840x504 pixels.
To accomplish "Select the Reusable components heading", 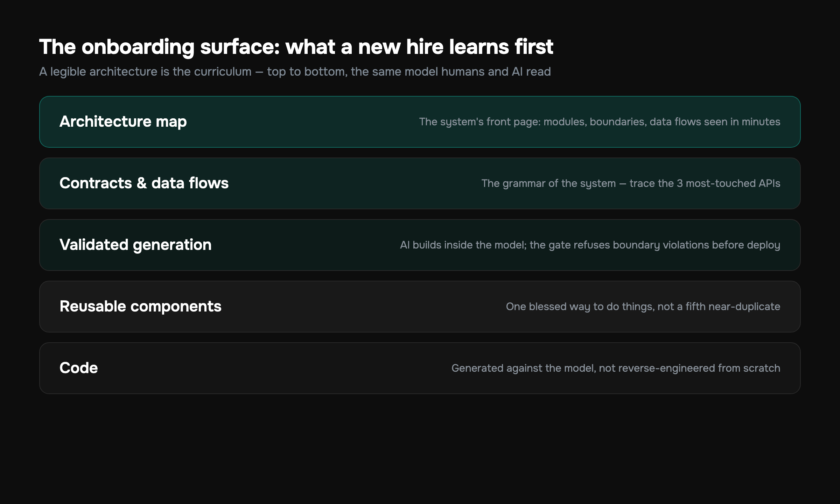I will (140, 307).
